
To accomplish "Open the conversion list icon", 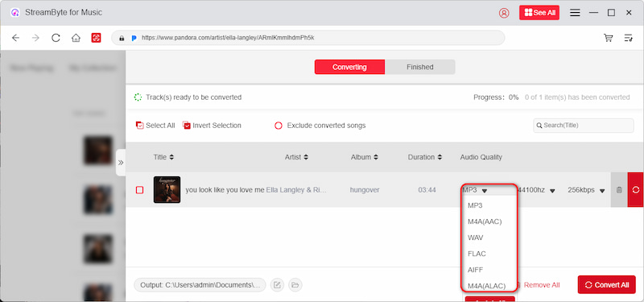I will pyautogui.click(x=629, y=38).
